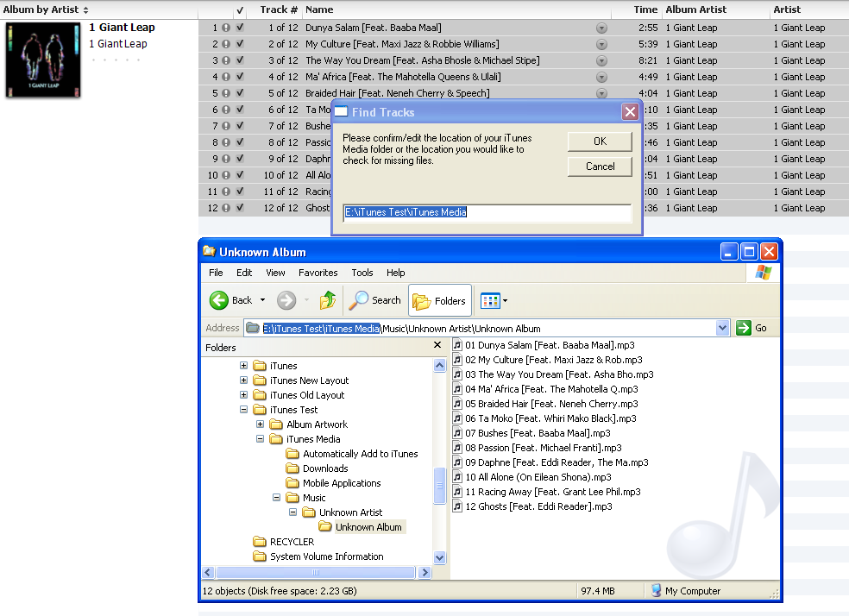This screenshot has height=616, width=849.
Task: Collapse the iTunes Test folder node
Action: (243, 409)
